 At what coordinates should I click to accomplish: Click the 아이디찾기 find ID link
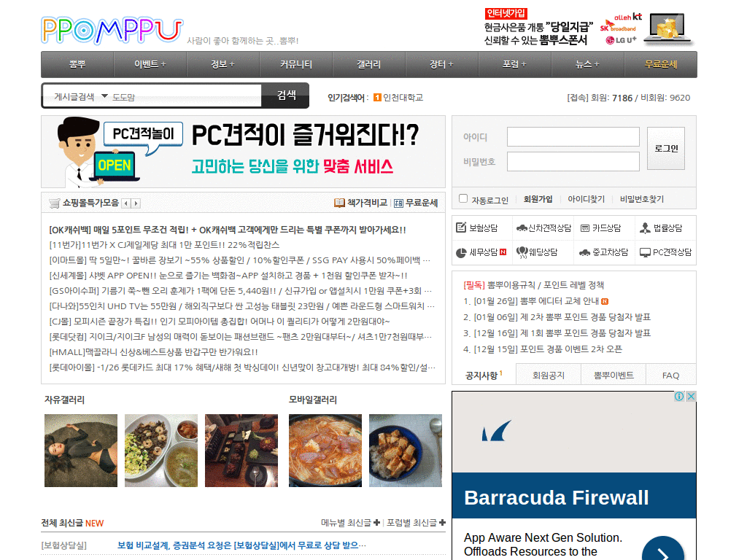(586, 199)
